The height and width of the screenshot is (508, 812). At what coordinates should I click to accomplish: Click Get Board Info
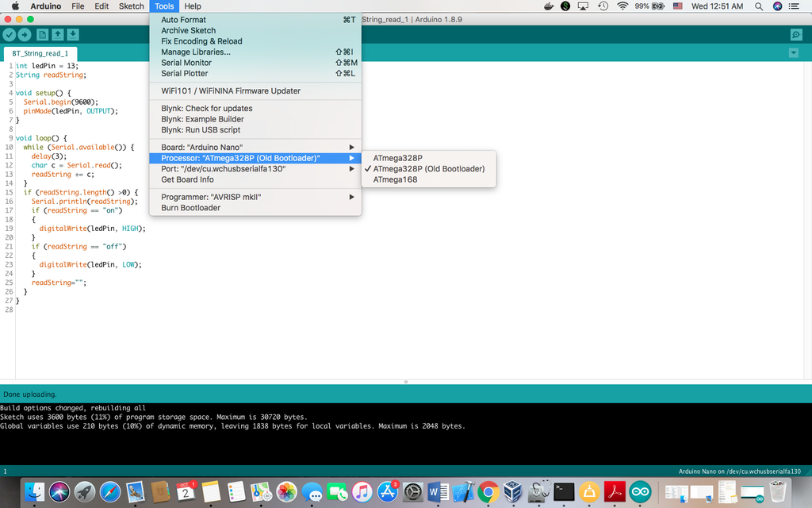pos(255,180)
